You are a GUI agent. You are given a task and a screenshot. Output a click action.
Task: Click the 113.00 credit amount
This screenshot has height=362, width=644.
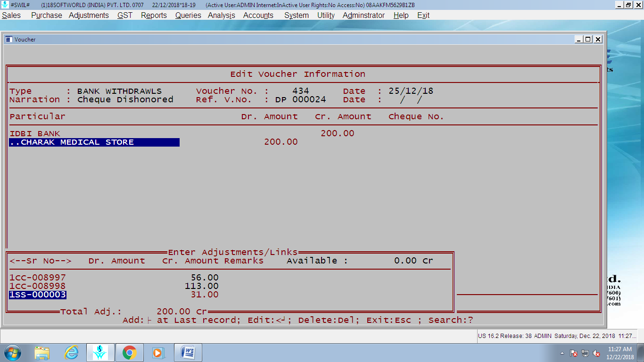click(x=202, y=286)
